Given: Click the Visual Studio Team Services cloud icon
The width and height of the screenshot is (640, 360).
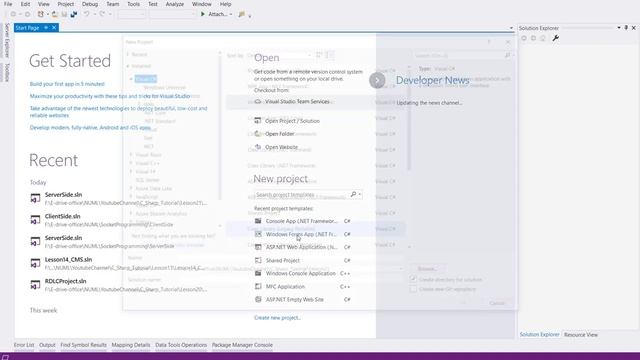Looking at the screenshot, I should (x=258, y=102).
